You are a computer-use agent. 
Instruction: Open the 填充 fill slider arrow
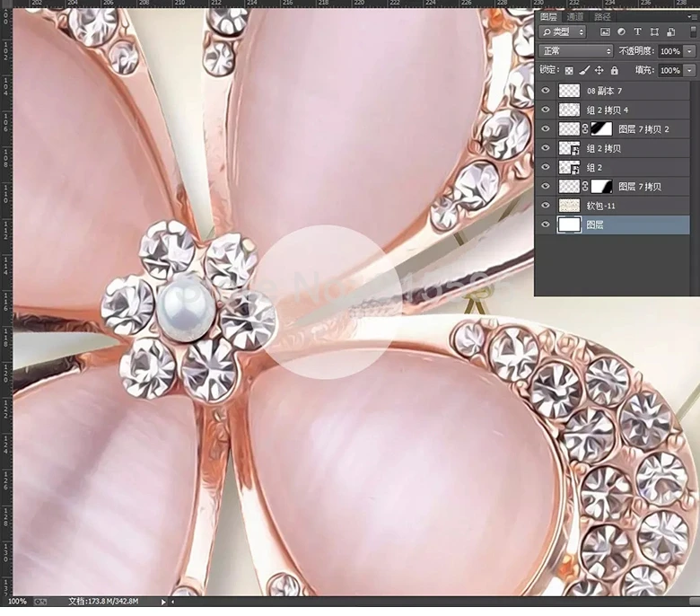coord(690,71)
